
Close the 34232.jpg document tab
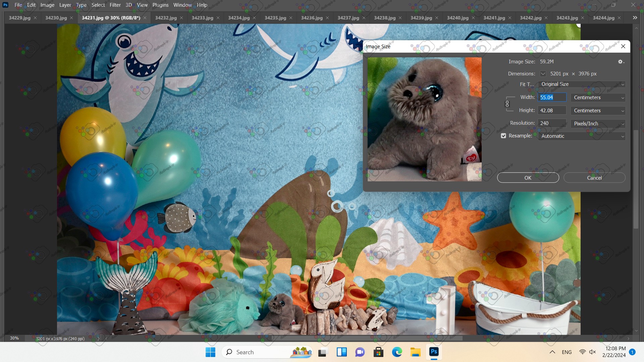point(181,18)
